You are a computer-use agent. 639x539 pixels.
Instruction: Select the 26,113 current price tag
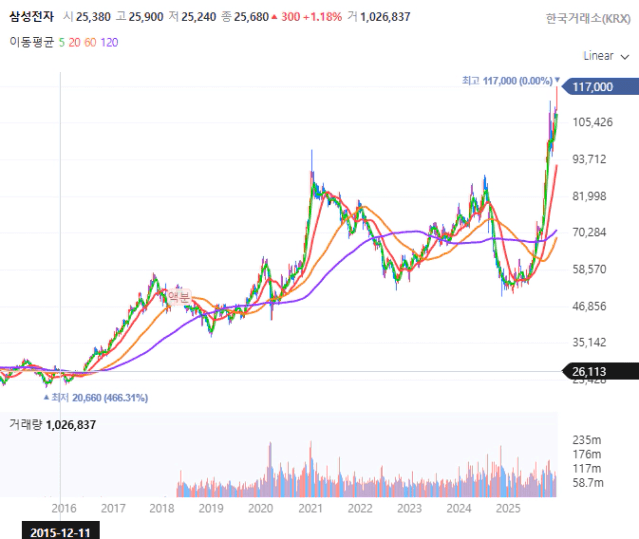point(600,372)
